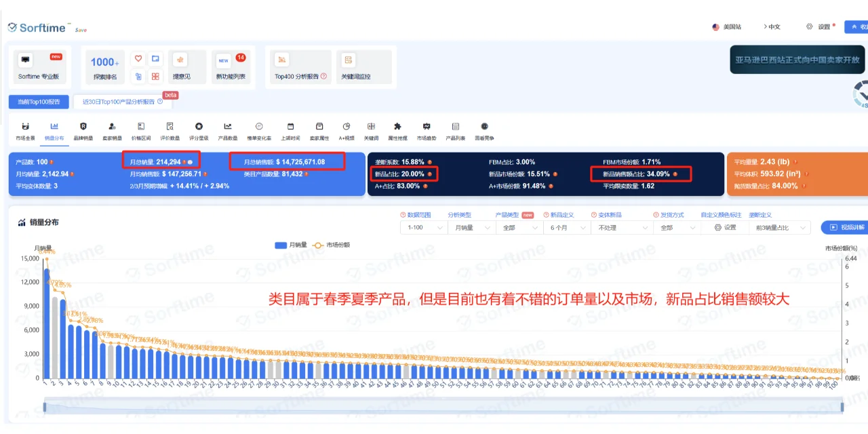Click the 产品列表 list icon
This screenshot has height=434, width=868.
click(455, 127)
